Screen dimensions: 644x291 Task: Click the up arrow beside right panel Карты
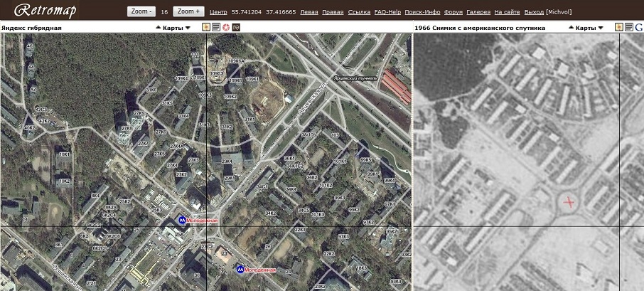click(x=571, y=28)
